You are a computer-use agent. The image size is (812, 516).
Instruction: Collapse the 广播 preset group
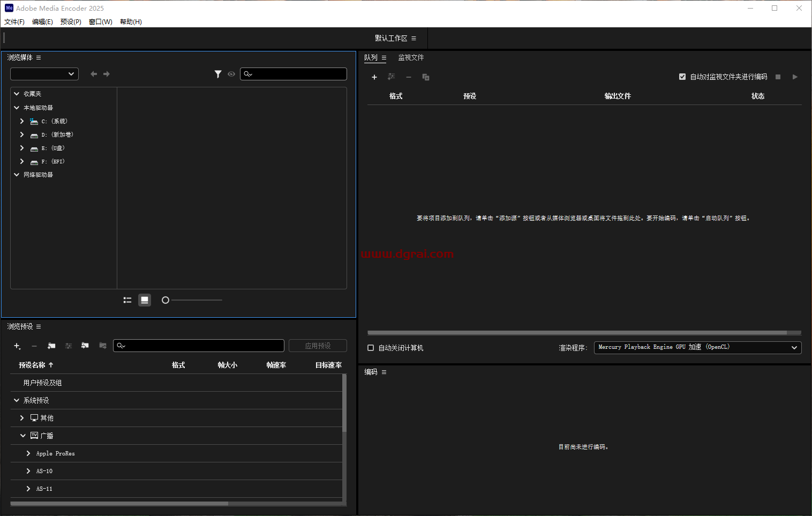(23, 436)
